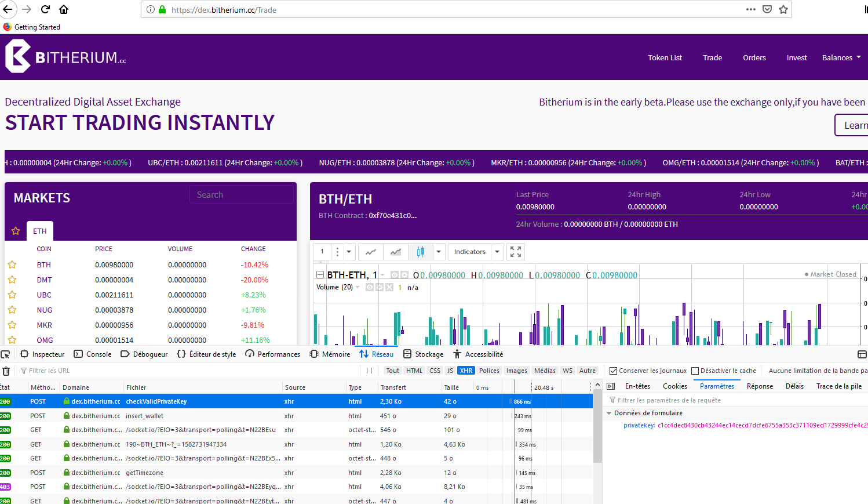Viewport: 868px width, 504px height.
Task: Favorite the DMT coin star
Action: (12, 280)
